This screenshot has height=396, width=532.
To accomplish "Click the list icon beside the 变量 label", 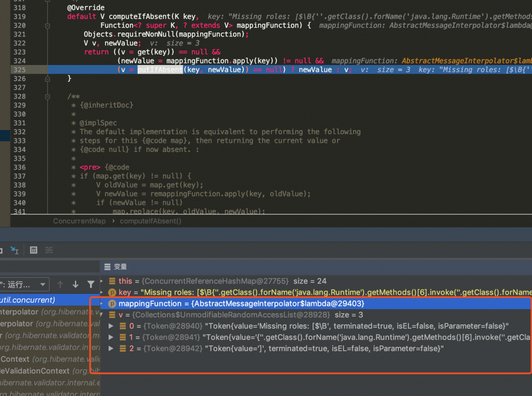I will coord(107,266).
